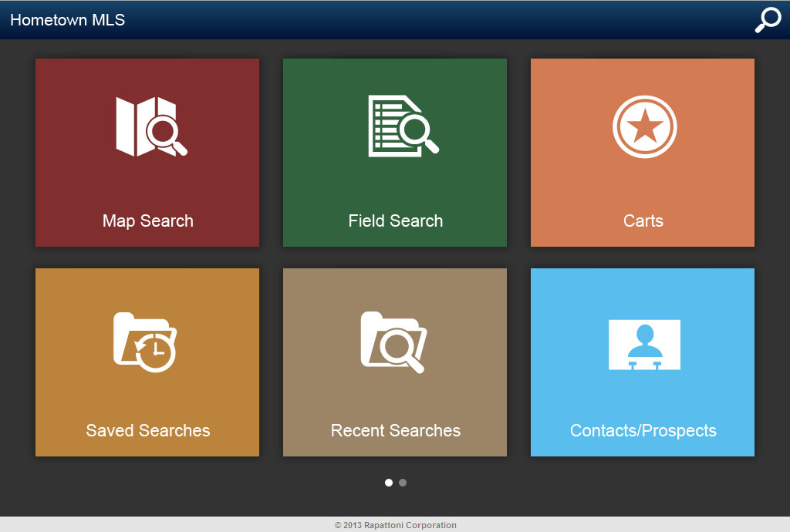Click the magnifying glass search icon in header
The width and height of the screenshot is (790, 532).
pos(768,20)
